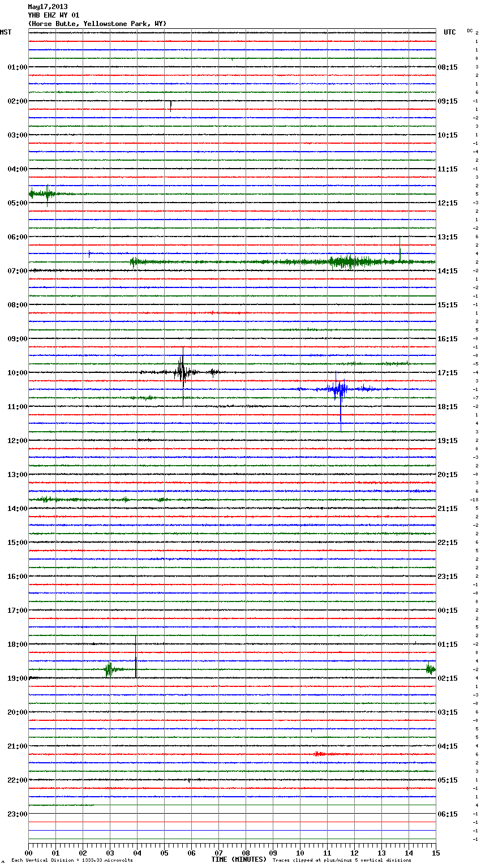Image resolution: width=481 pixels, height=868 pixels.
Task: Click the 08:15 UTC time label
Action: (448, 67)
